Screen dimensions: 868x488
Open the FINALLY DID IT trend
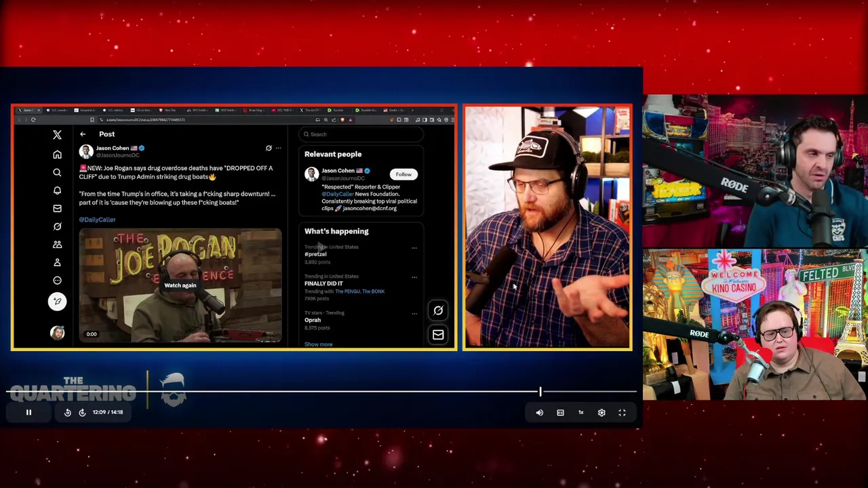(x=323, y=283)
